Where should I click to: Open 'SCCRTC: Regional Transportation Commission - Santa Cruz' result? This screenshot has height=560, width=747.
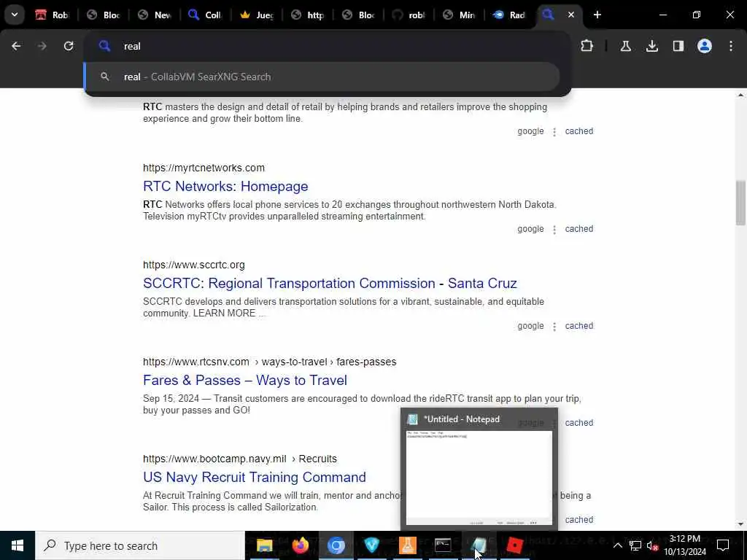coord(330,284)
